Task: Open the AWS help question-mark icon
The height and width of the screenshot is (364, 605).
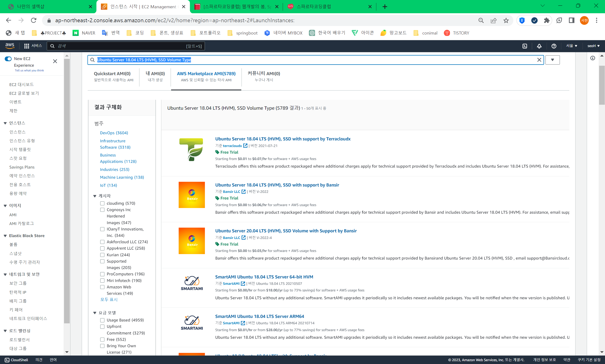Action: click(554, 46)
